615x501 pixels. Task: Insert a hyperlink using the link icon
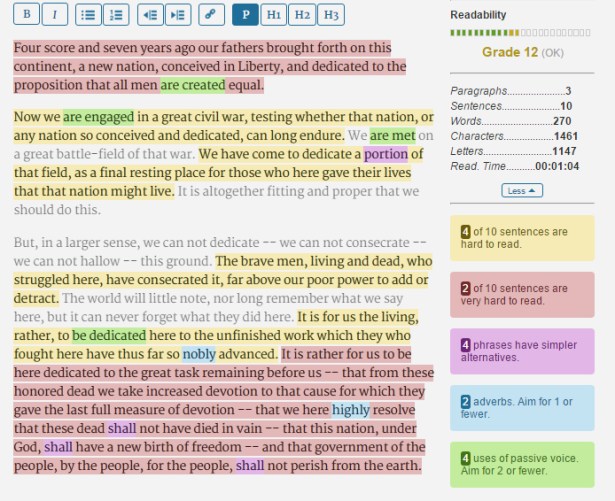[x=211, y=16]
